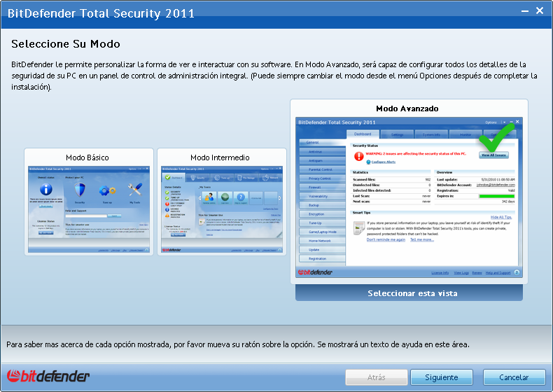Screen dimensions: 553x392
Task: Close the BitDefender Total Security window
Action: coord(540,10)
